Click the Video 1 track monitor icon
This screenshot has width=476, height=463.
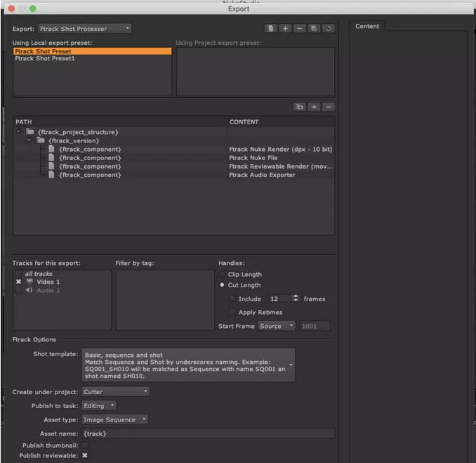point(29,282)
